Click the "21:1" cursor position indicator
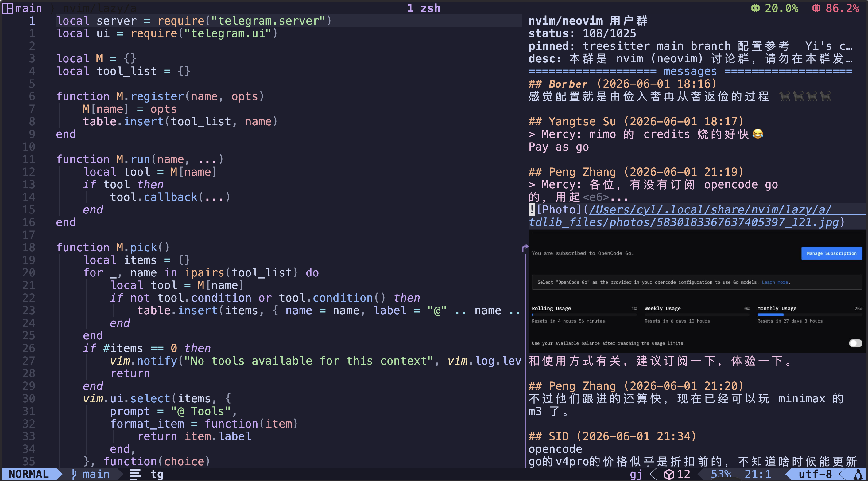This screenshot has height=481, width=868. tap(758, 474)
